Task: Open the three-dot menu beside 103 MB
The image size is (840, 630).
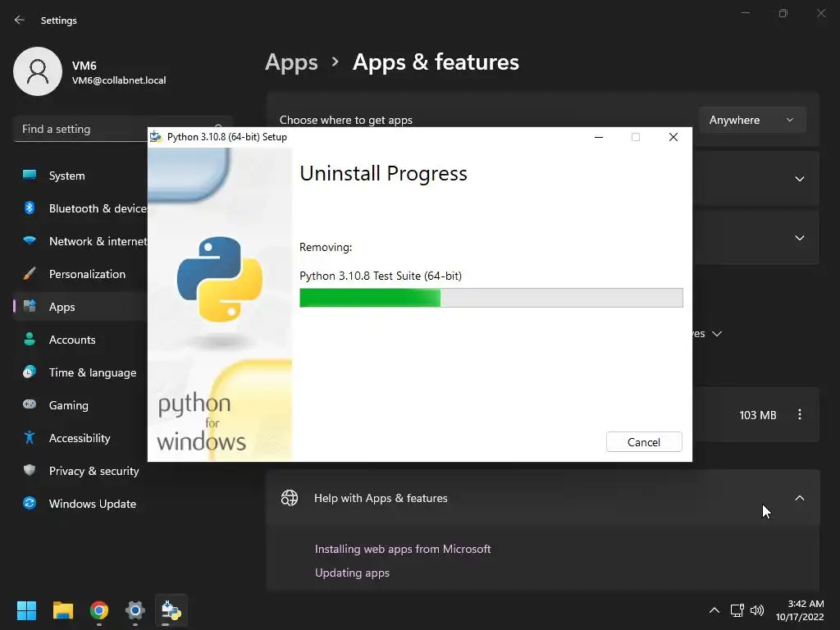Action: [799, 414]
